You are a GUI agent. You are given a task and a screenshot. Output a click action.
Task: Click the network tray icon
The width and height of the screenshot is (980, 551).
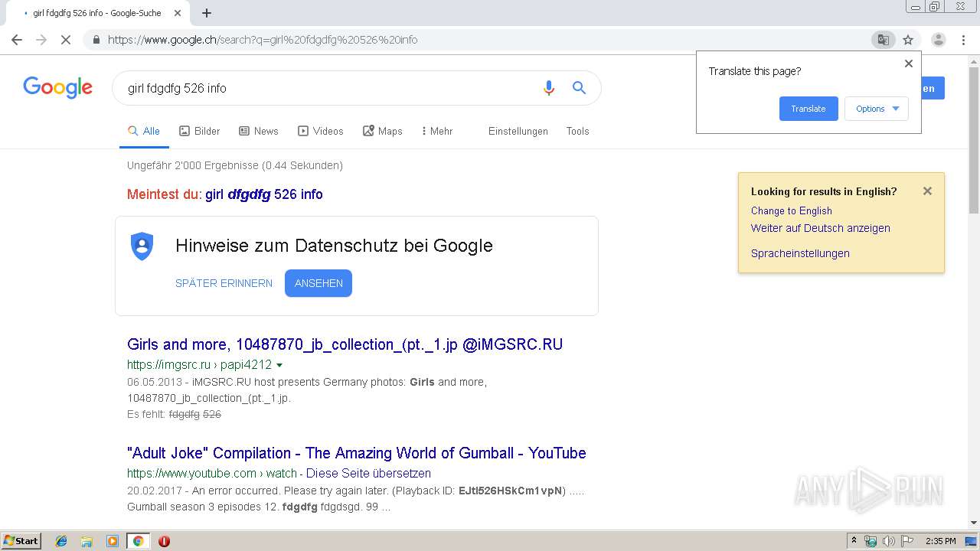pos(871,541)
